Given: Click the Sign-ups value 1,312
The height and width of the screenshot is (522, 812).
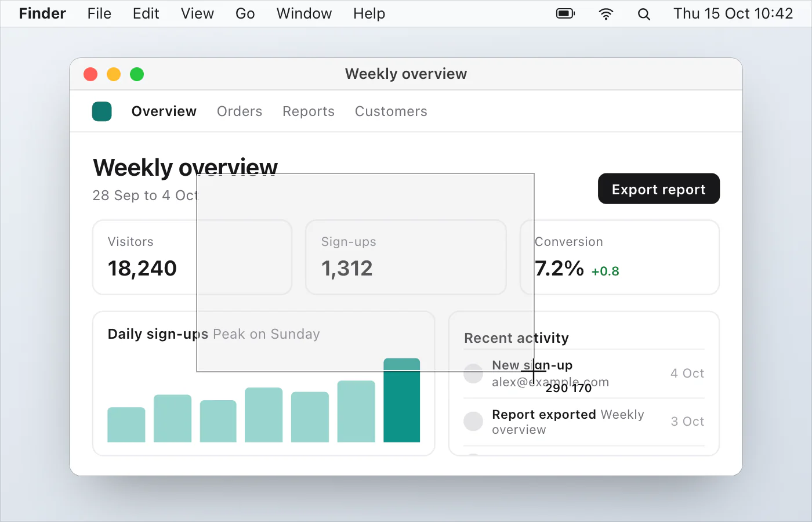Looking at the screenshot, I should point(347,269).
